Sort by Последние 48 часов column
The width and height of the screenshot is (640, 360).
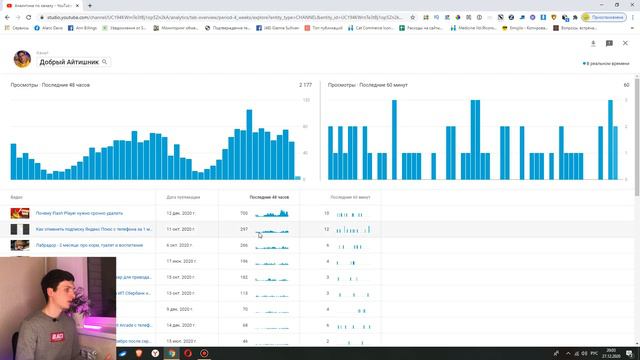point(269,197)
